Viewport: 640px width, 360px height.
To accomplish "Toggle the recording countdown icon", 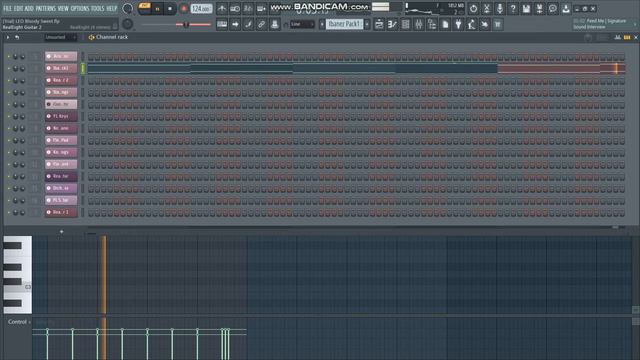I will (248, 8).
